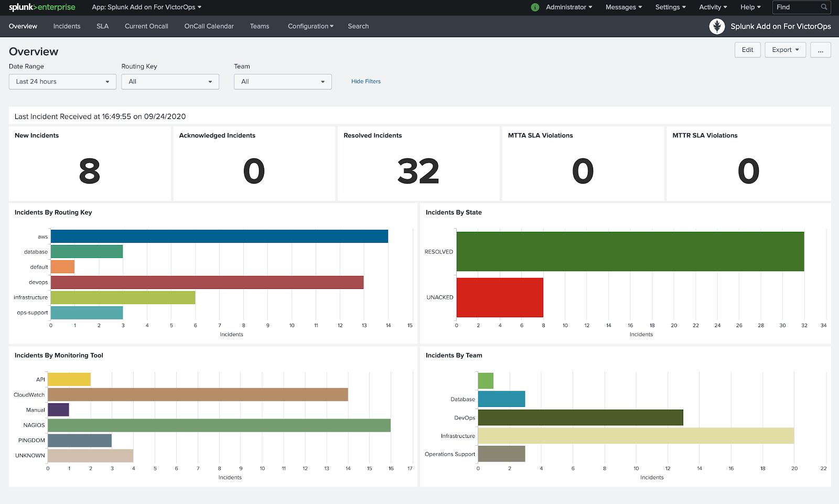This screenshot has width=839, height=504.
Task: Open the Routing Key dropdown
Action: coord(170,82)
